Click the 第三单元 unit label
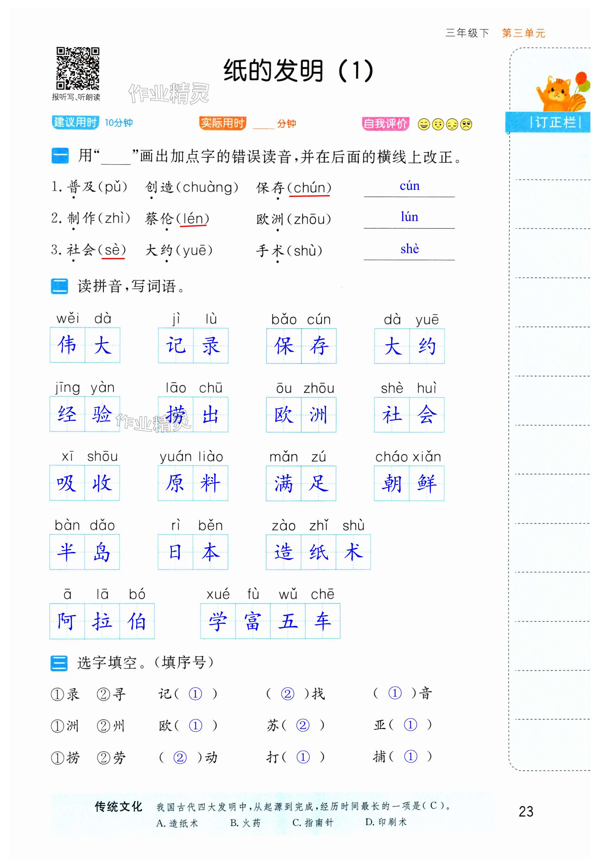The height and width of the screenshot is (868, 599). coord(524,33)
